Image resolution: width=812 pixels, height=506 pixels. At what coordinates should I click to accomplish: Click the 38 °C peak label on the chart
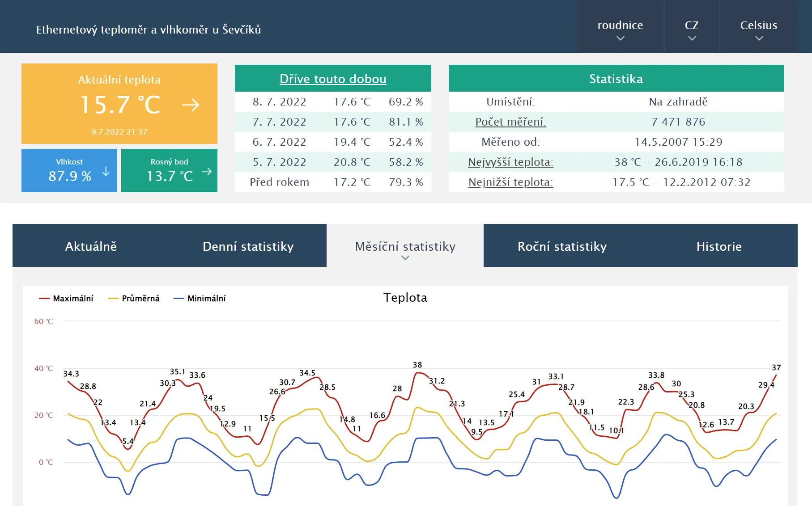point(417,364)
